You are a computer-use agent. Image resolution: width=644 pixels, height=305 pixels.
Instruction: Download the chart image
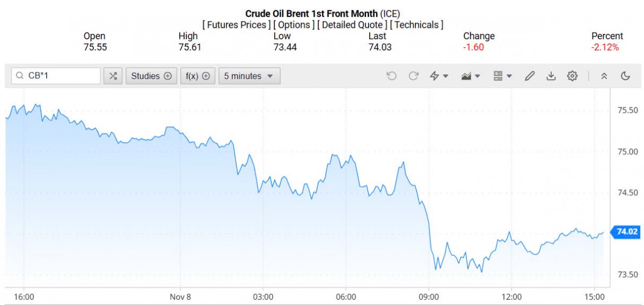coord(551,76)
